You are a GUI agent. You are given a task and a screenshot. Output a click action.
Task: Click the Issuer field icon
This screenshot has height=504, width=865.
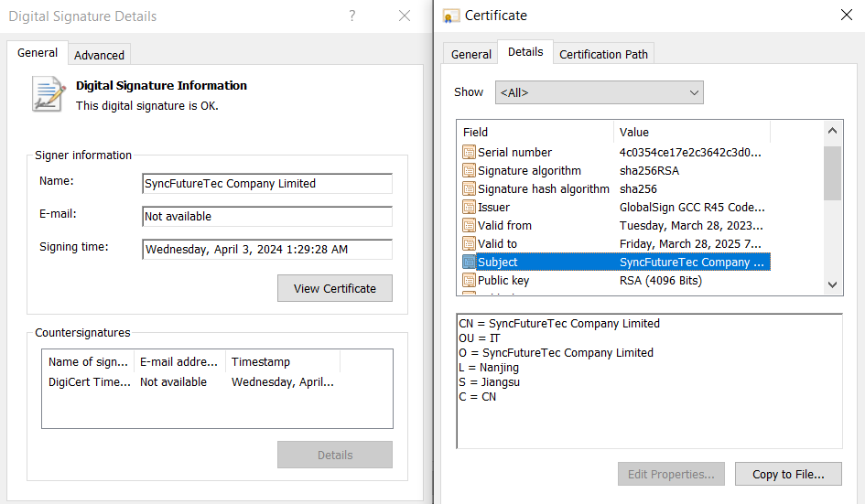click(469, 208)
